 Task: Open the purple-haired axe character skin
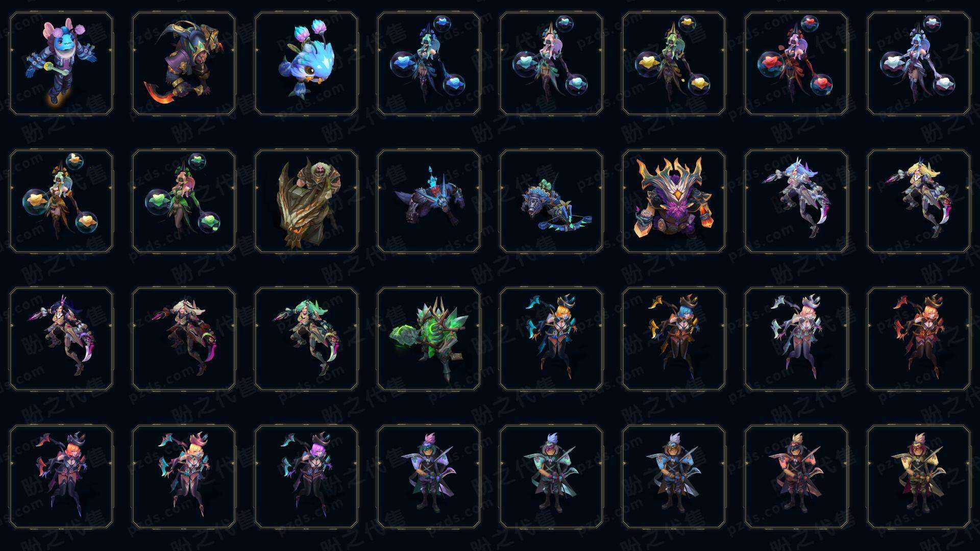tap(306, 477)
